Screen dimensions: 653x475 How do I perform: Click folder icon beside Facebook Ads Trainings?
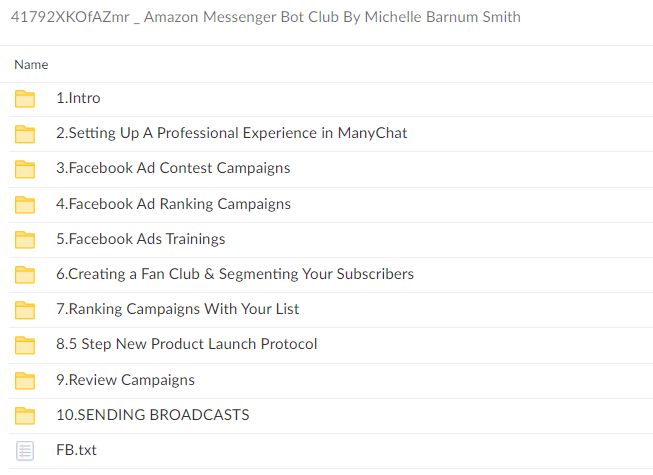click(x=26, y=239)
